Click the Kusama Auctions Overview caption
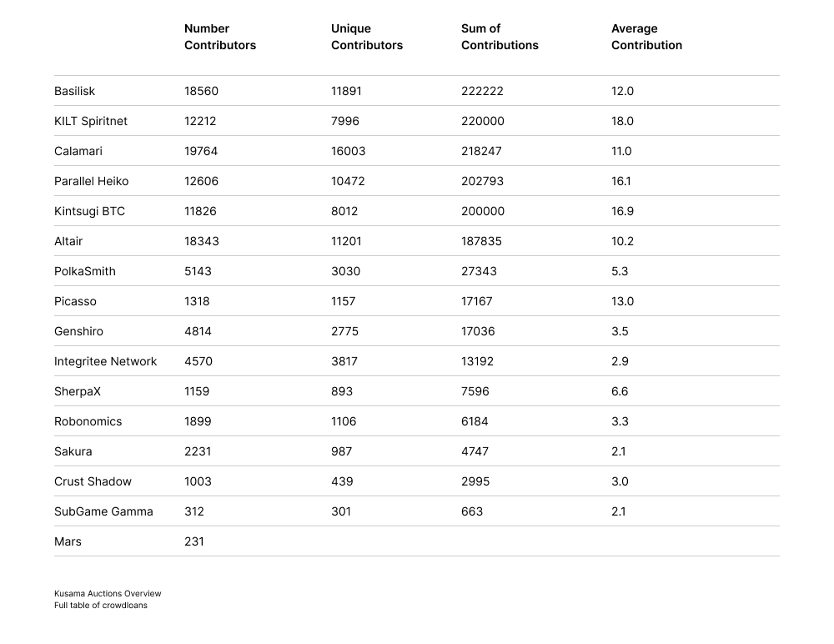 (108, 594)
